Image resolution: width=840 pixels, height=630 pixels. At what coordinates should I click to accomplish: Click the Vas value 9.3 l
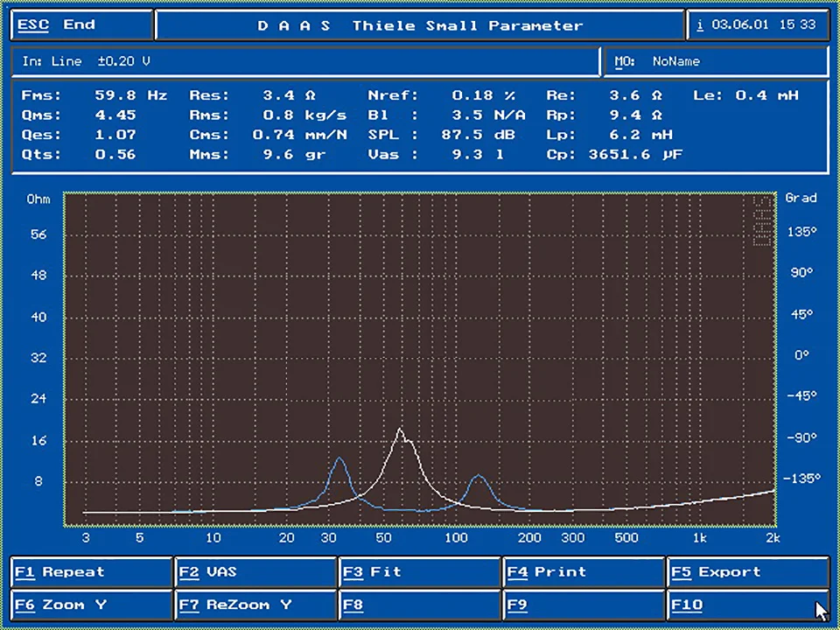[478, 155]
